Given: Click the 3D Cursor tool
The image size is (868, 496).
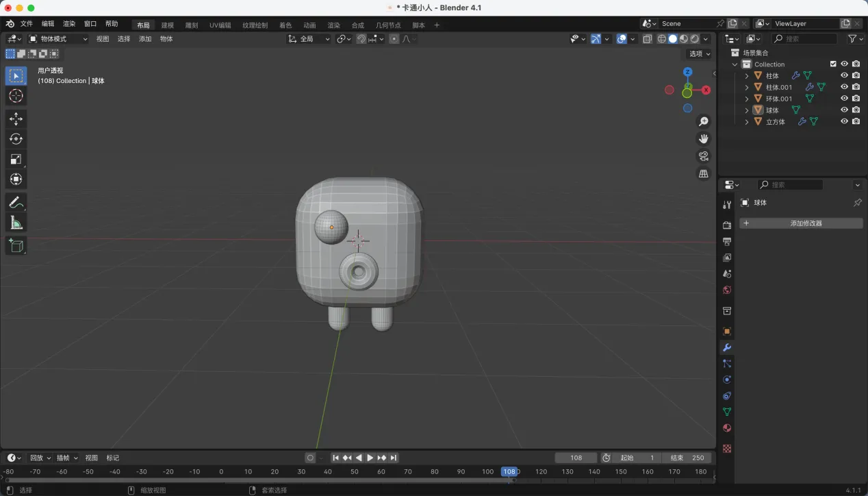Looking at the screenshot, I should point(16,96).
